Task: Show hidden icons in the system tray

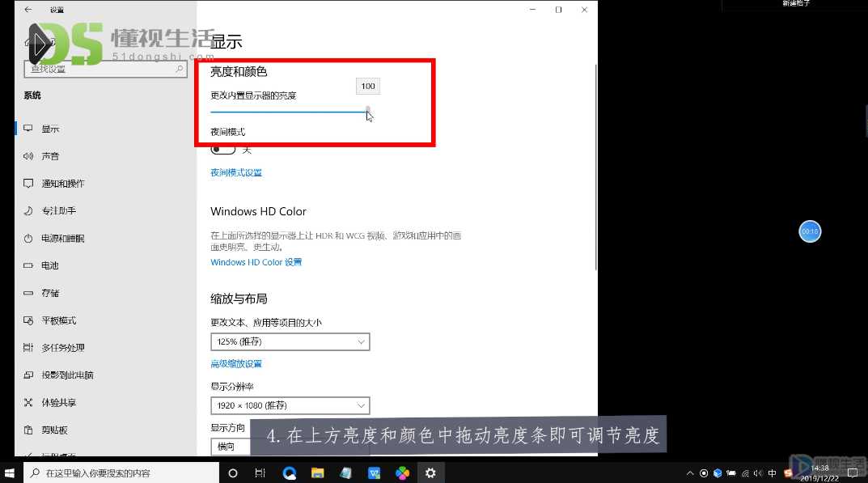Action: coord(690,472)
